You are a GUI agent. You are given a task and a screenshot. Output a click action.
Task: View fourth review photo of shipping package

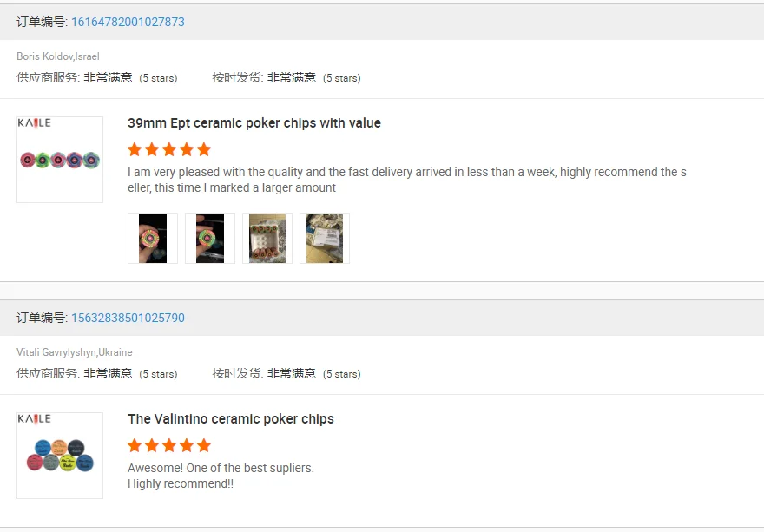coord(325,239)
